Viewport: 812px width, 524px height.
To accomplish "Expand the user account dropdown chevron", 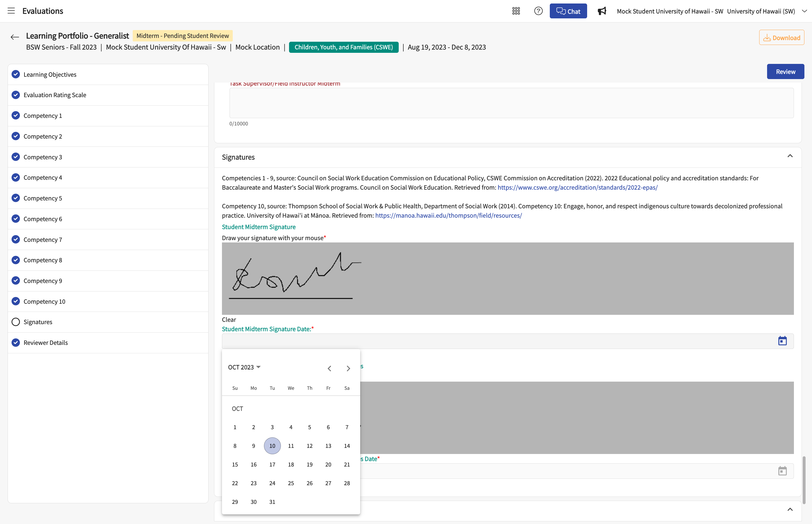I will (804, 11).
